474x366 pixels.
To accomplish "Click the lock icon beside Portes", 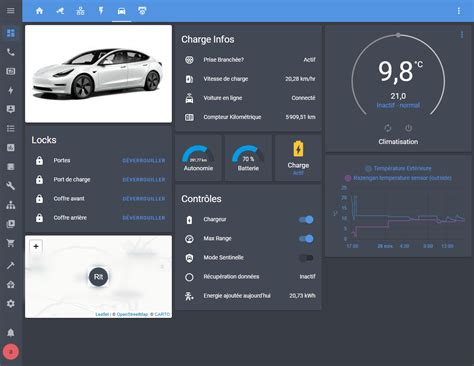I will 39,160.
